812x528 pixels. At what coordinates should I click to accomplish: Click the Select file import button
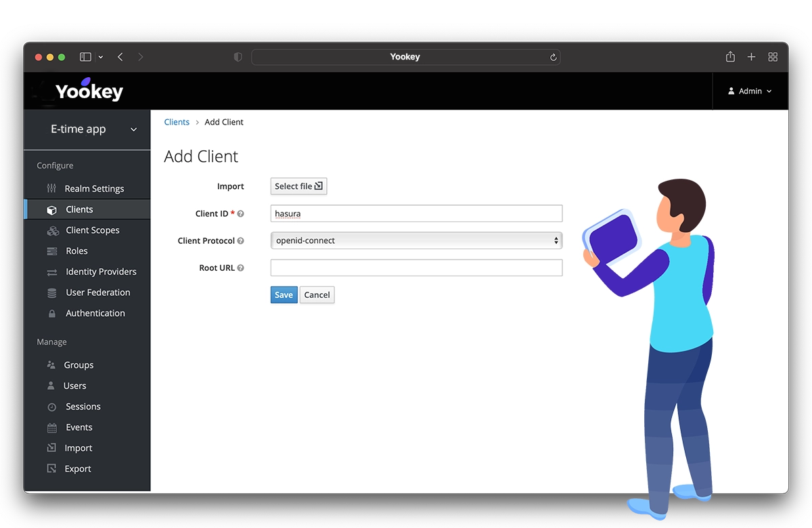[x=298, y=186]
